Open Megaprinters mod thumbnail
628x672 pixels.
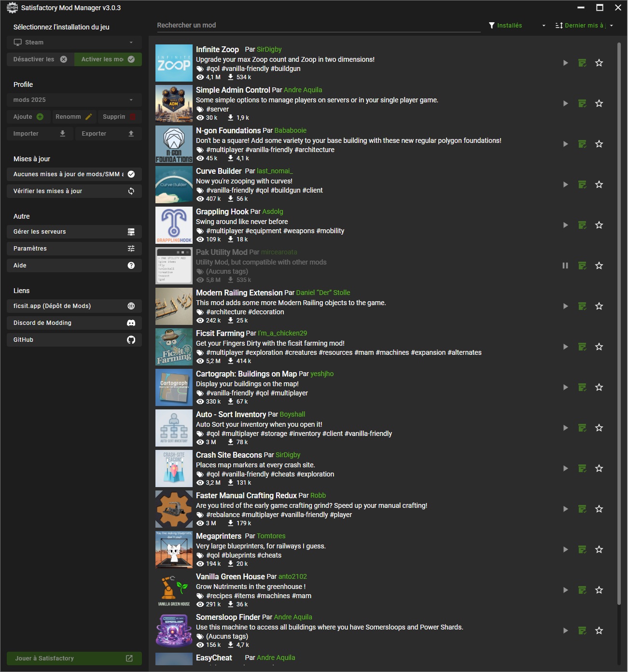(174, 549)
